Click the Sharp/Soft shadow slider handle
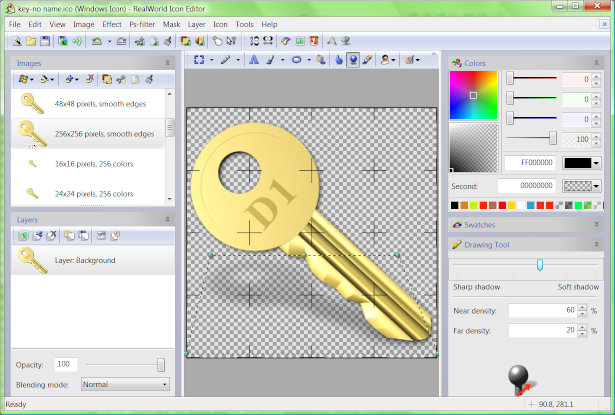Viewport: 615px width, 415px height. 540,265
